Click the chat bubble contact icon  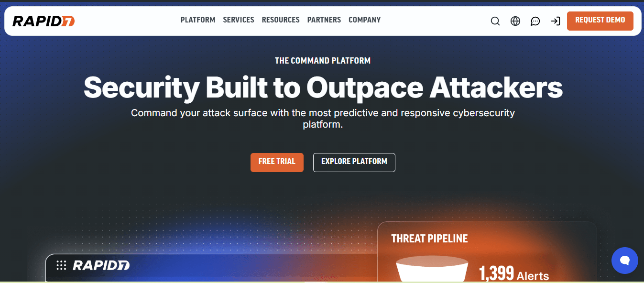[x=535, y=21]
